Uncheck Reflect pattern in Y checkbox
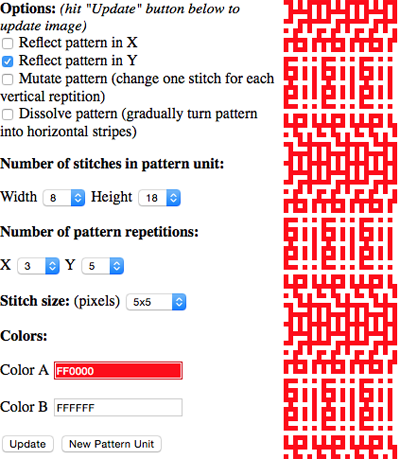 (x=8, y=61)
